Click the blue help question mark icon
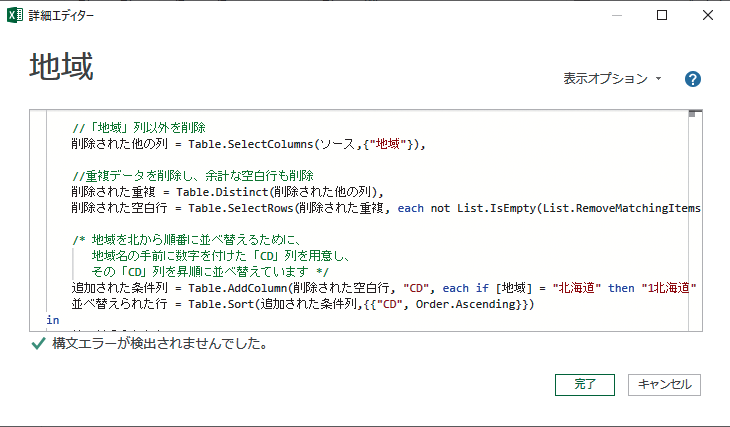Viewport: 730px width, 427px height. pos(692,79)
